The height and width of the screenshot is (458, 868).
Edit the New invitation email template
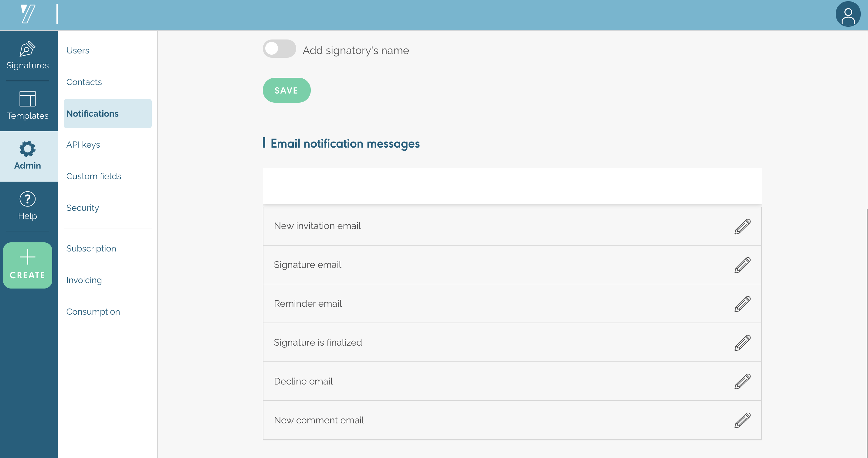(742, 226)
